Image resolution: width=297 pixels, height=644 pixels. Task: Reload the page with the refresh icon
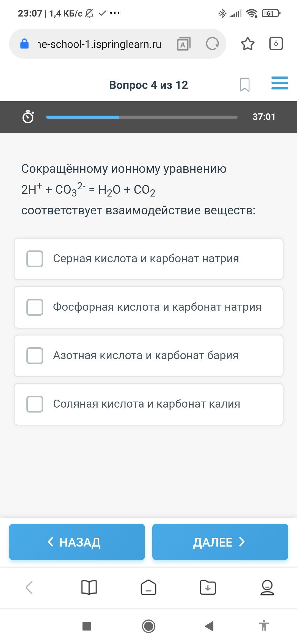(212, 44)
